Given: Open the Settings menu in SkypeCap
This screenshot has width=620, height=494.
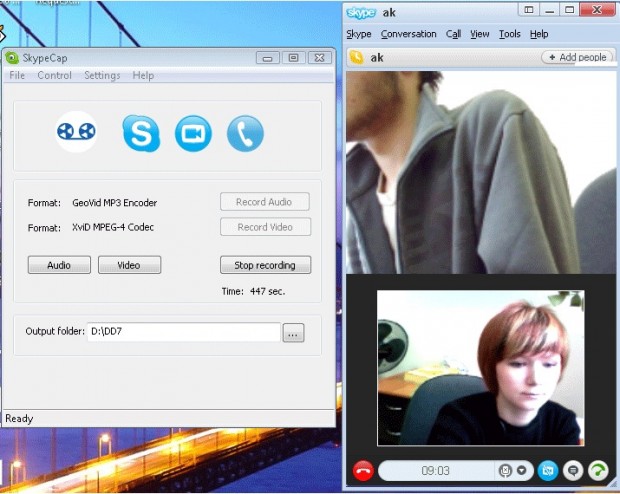Looking at the screenshot, I should tap(102, 75).
